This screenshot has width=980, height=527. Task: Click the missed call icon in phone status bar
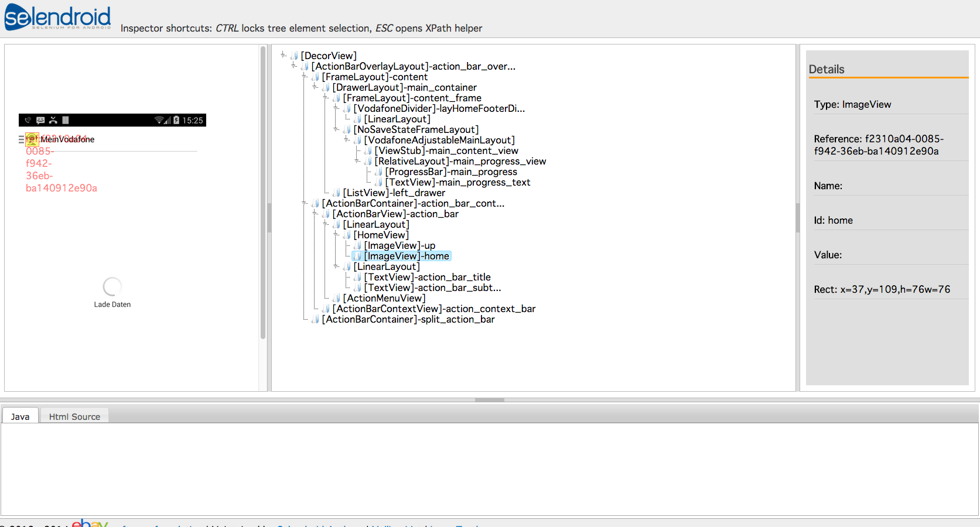point(53,120)
